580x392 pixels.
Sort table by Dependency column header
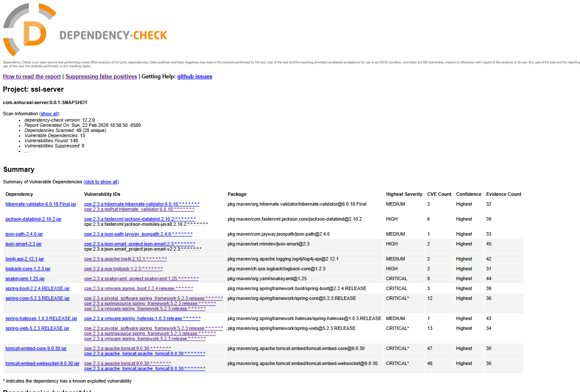19,195
